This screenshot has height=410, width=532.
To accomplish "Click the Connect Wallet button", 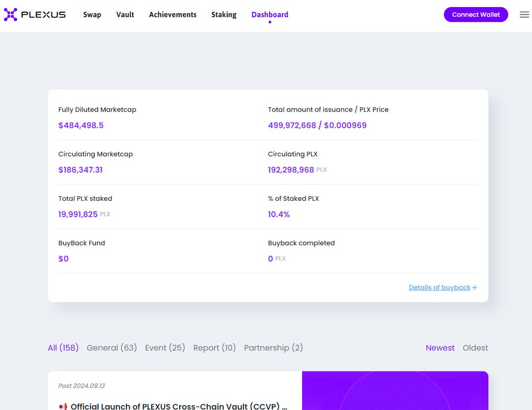I will 476,15.
